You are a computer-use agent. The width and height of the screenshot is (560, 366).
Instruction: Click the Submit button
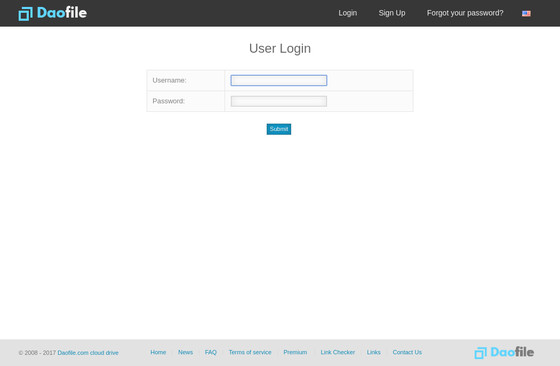point(279,129)
